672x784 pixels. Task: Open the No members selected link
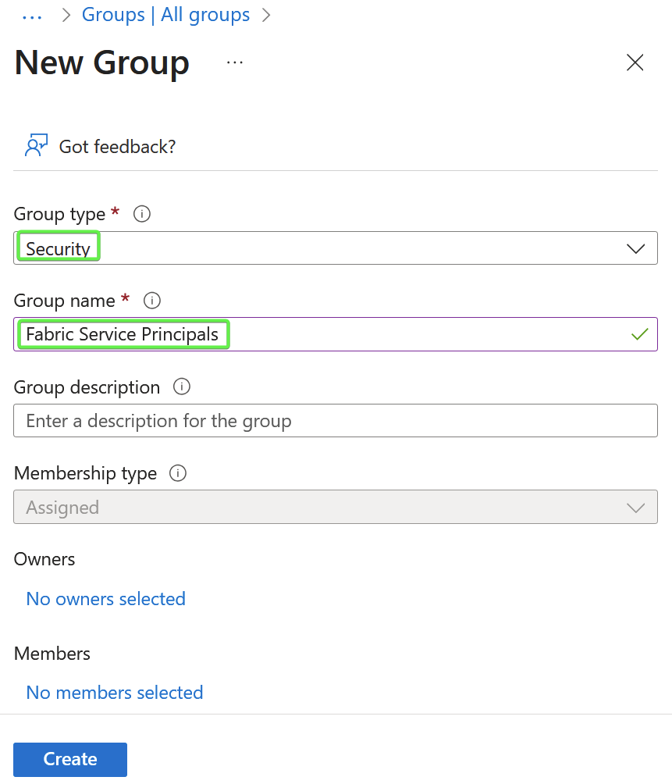114,693
